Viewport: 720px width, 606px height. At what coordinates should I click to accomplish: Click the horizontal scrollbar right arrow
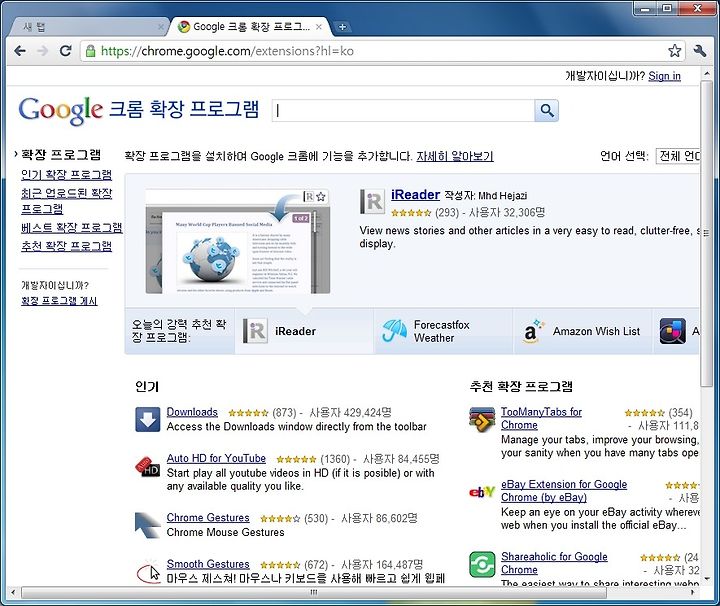pyautogui.click(x=693, y=592)
